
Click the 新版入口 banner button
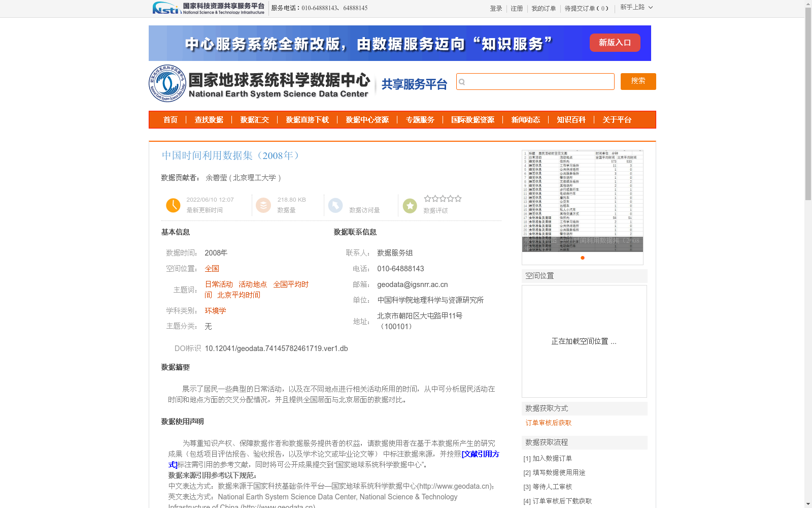point(615,43)
